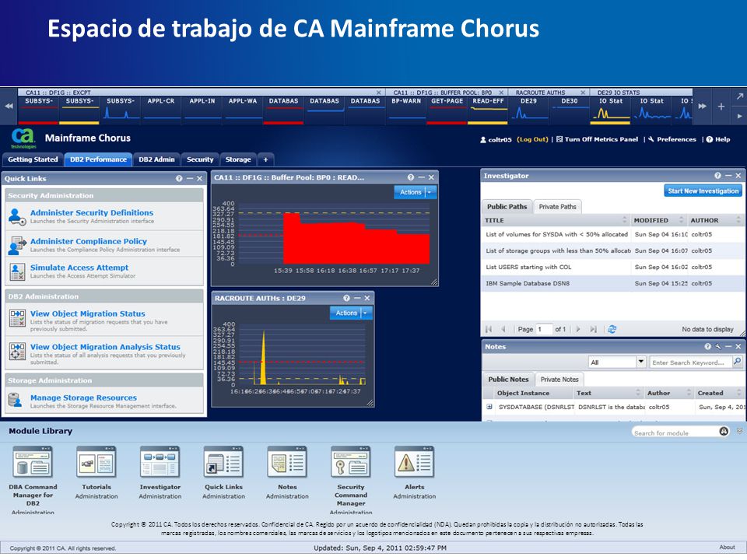Go to the Security tab
The width and height of the screenshot is (747, 560).
(x=200, y=159)
